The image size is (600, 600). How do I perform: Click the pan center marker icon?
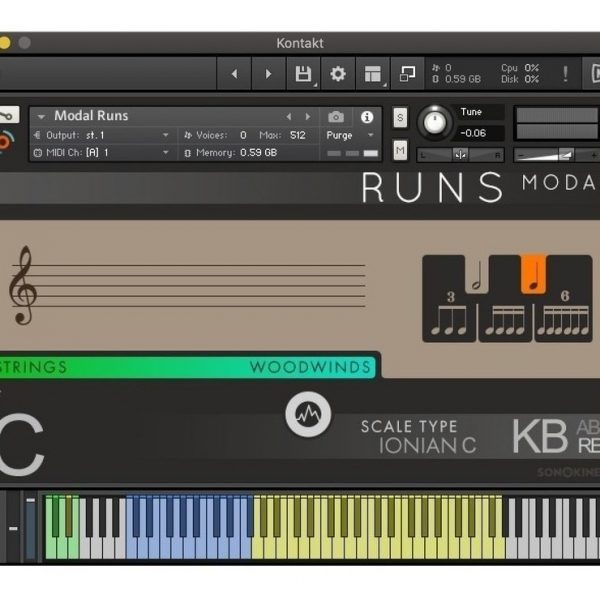[460, 155]
